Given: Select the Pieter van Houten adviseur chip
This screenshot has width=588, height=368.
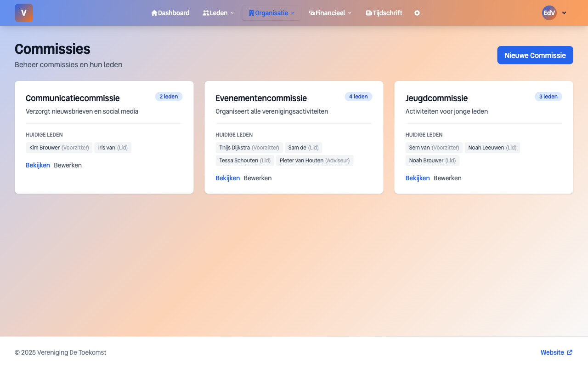Looking at the screenshot, I should point(314,161).
